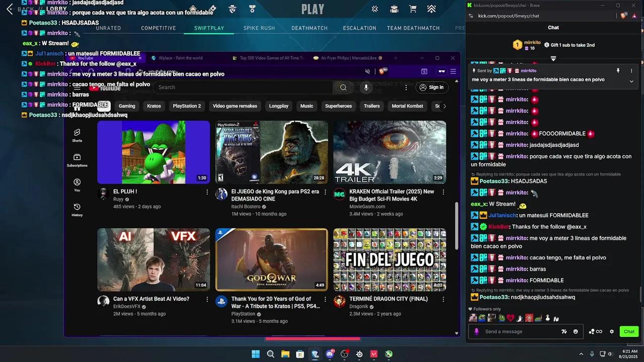
Task: Click green Chat send button
Action: [629, 332]
